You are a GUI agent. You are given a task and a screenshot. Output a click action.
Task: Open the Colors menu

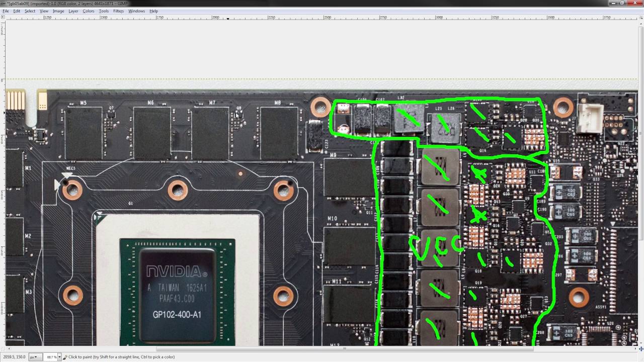[x=89, y=11]
